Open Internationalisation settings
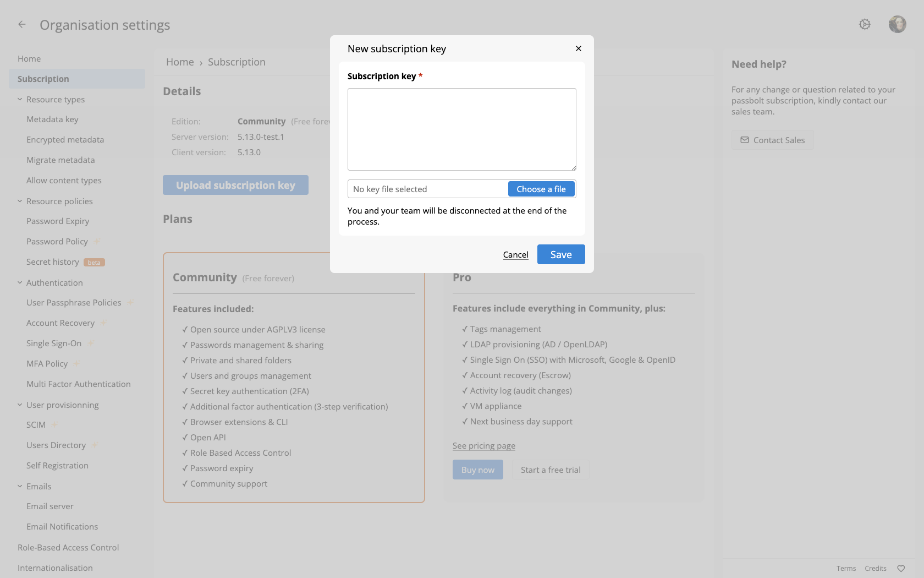Screen dimensions: 924x578 (55, 568)
